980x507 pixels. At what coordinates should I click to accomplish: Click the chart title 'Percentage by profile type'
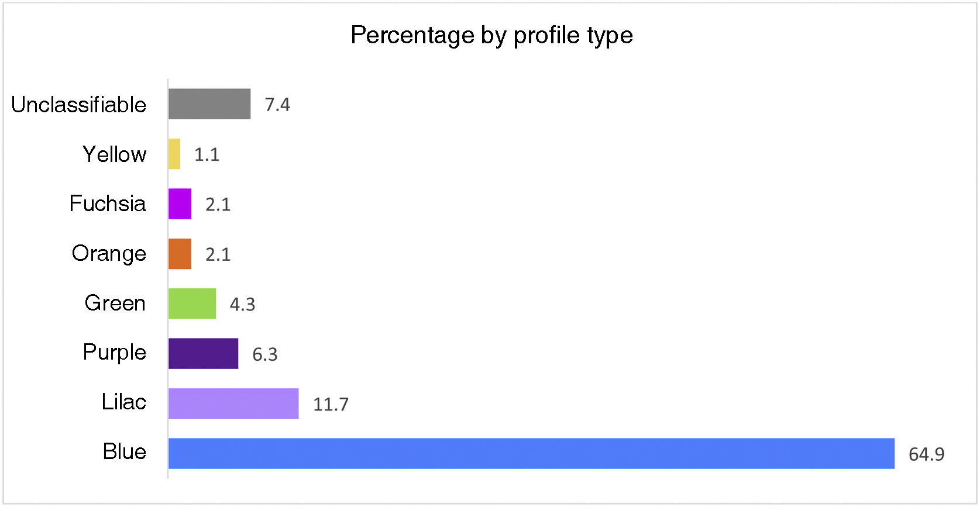[x=491, y=35]
